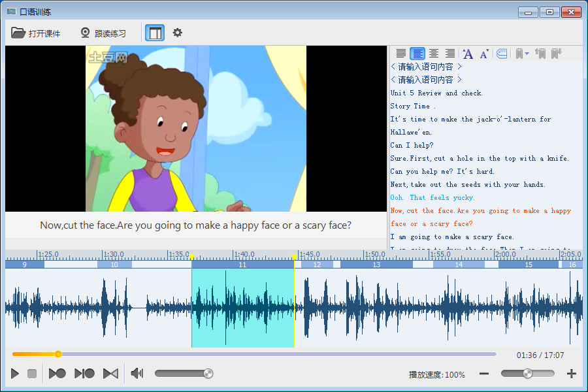The width and height of the screenshot is (588, 392).
Task: Click the play button
Action: pos(14,374)
